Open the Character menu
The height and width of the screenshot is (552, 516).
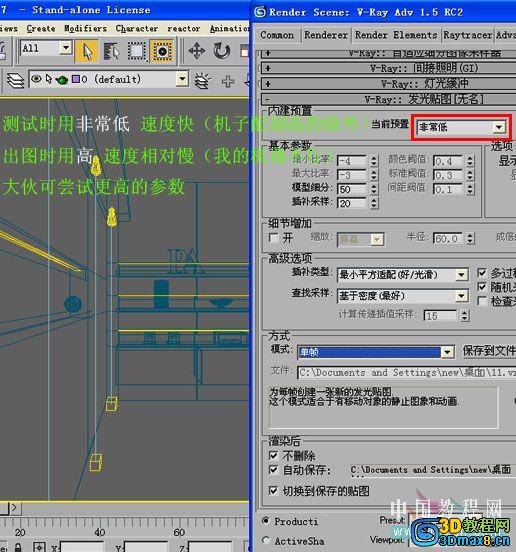(x=137, y=29)
